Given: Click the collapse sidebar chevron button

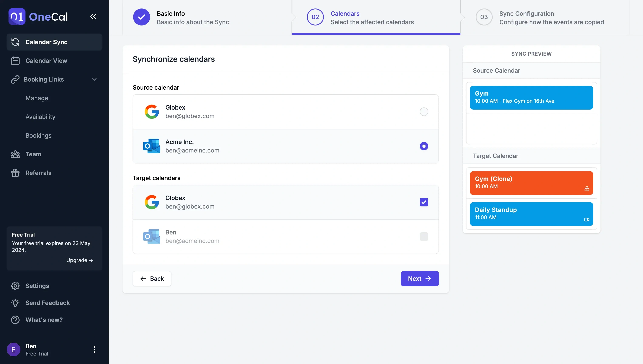Looking at the screenshot, I should click(94, 16).
